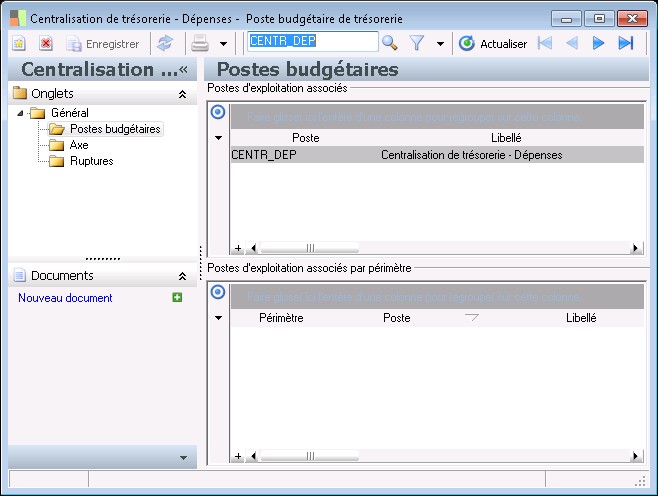
Task: Click right scroll arrow of upper grid
Action: click(x=636, y=248)
